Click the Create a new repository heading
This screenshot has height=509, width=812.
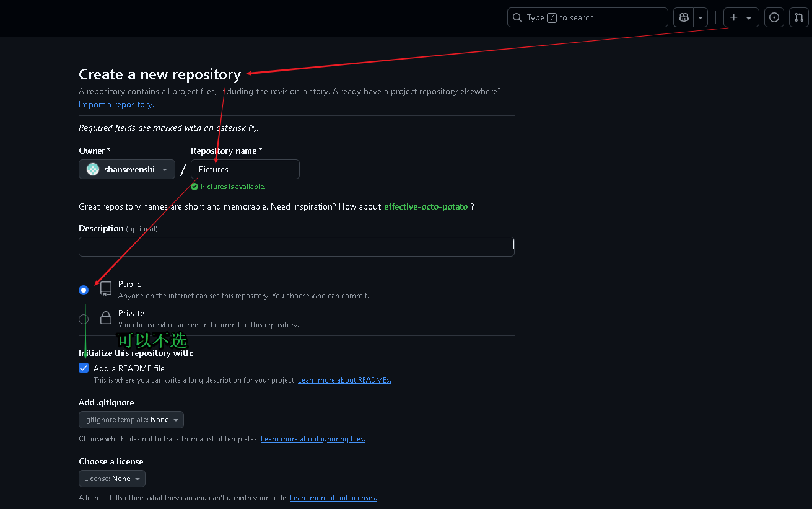pyautogui.click(x=160, y=74)
